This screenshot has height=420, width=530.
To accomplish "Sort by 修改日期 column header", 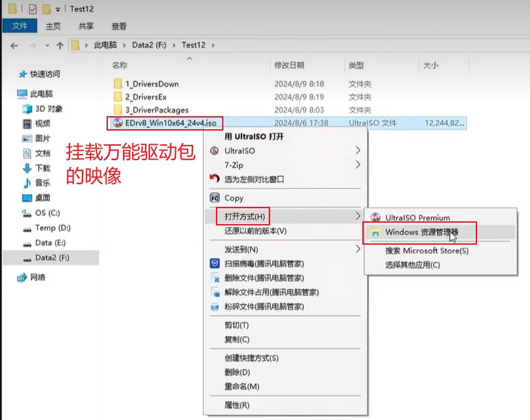I will 289,65.
